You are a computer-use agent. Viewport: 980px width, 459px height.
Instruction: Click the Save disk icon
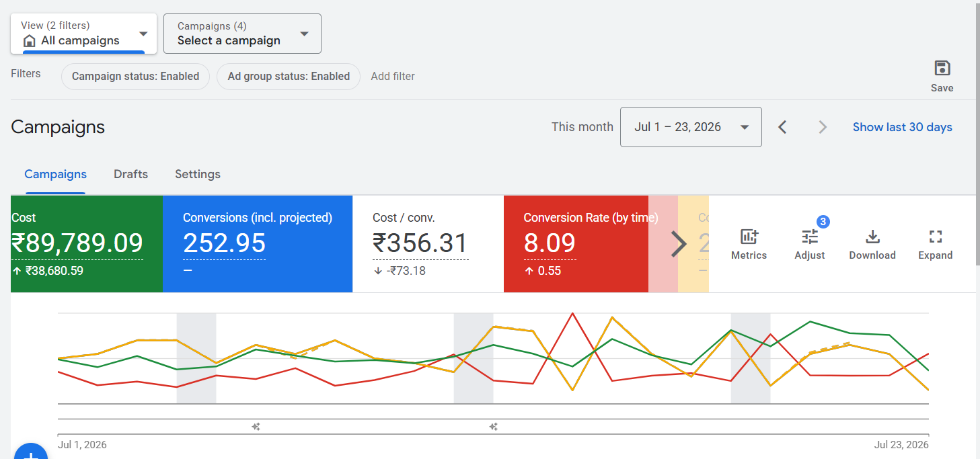(942, 68)
